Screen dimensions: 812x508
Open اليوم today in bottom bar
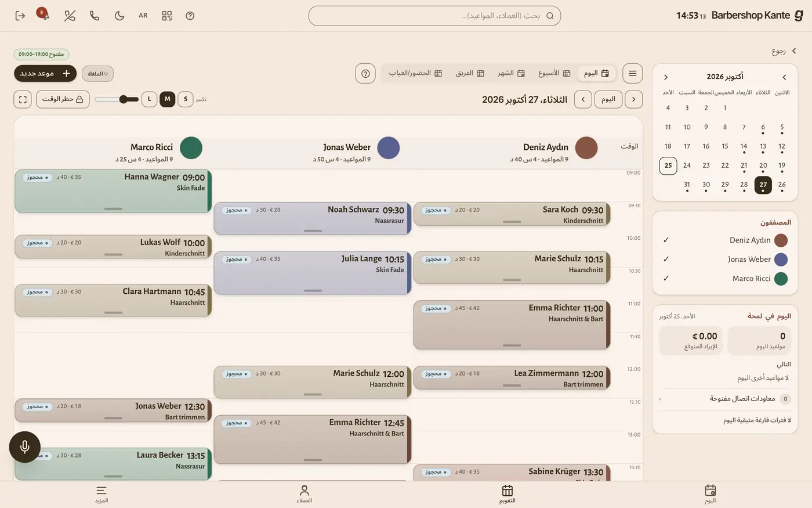point(710,494)
